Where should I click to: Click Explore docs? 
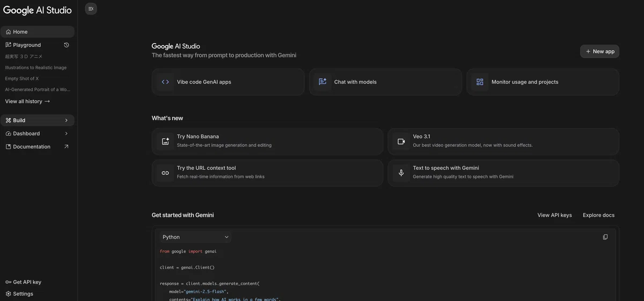coord(598,215)
